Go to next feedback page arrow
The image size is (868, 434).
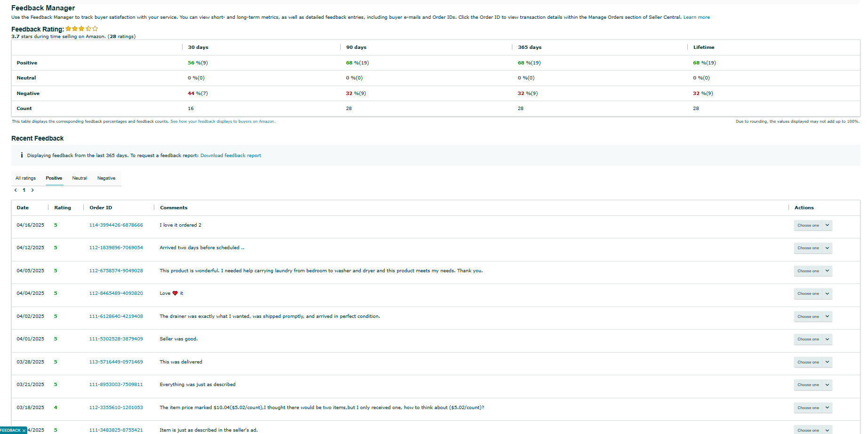32,190
